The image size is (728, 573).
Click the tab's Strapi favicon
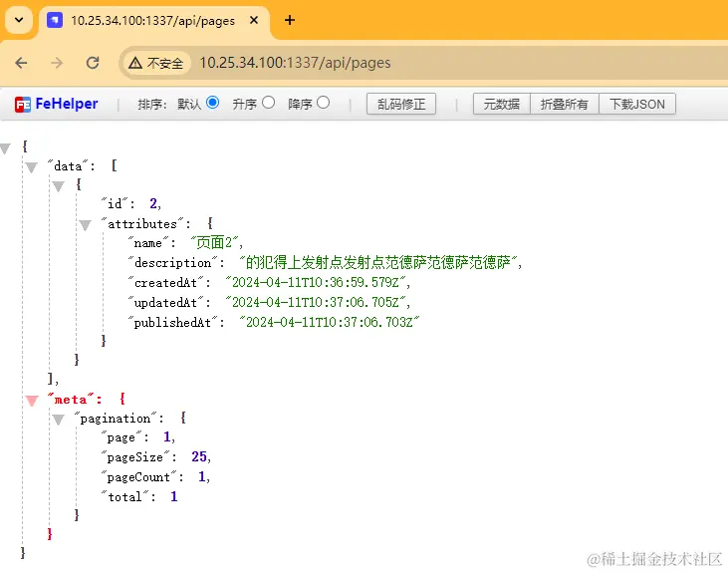pos(55,21)
